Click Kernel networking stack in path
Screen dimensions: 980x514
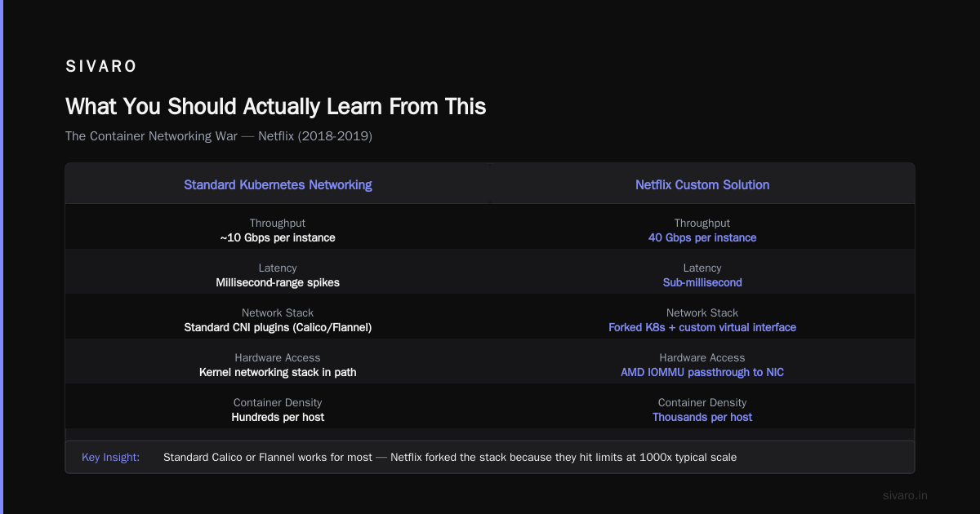point(278,372)
